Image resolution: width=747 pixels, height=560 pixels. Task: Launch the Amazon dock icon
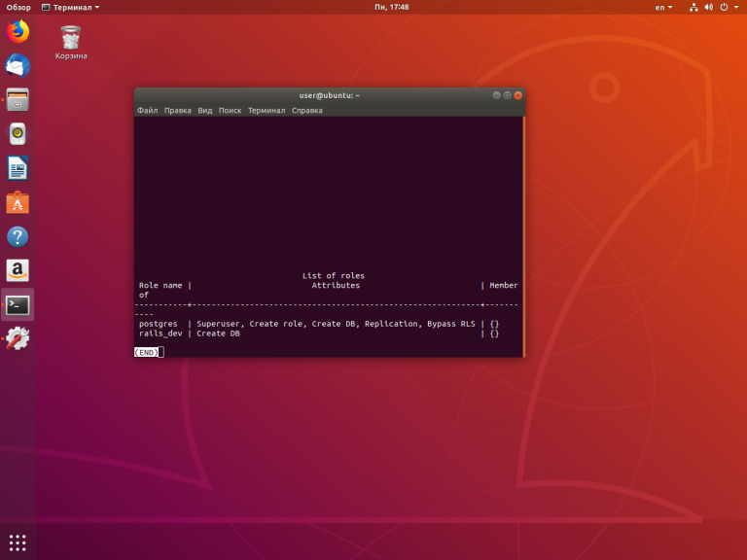point(18,270)
